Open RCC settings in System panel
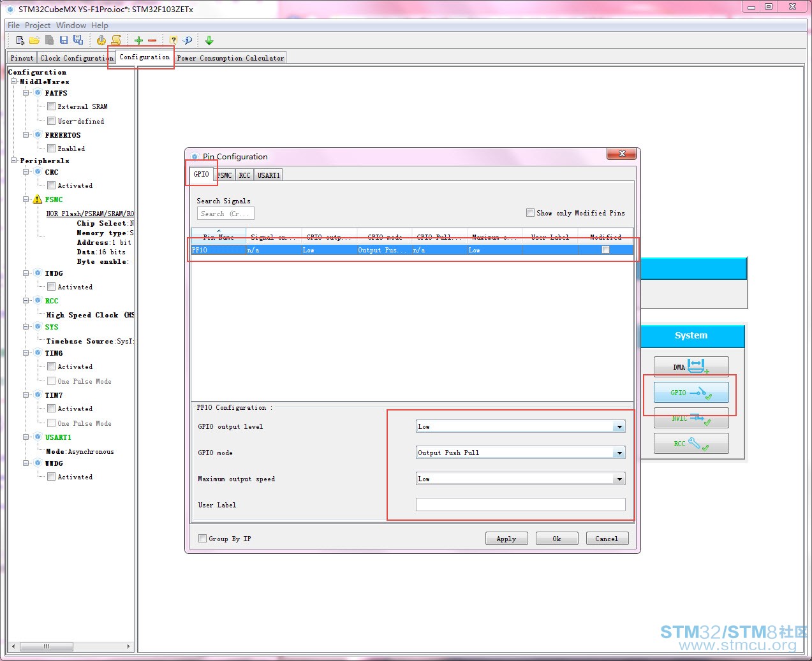Screen dimensions: 812x661 point(691,444)
